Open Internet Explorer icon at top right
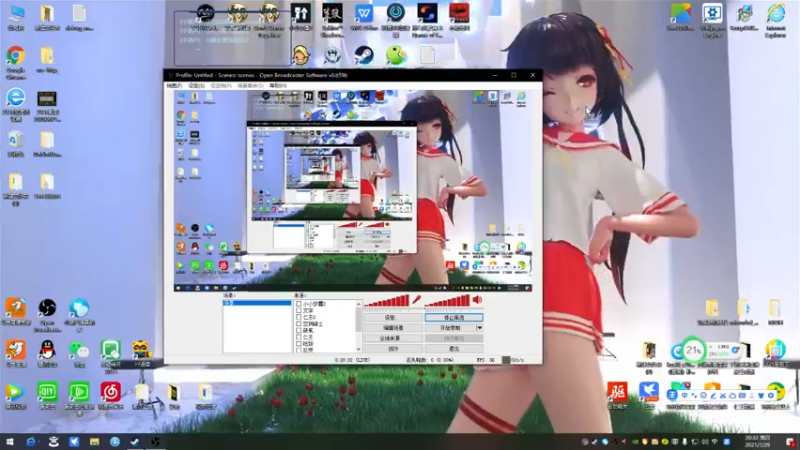800x450 pixels. point(776,13)
